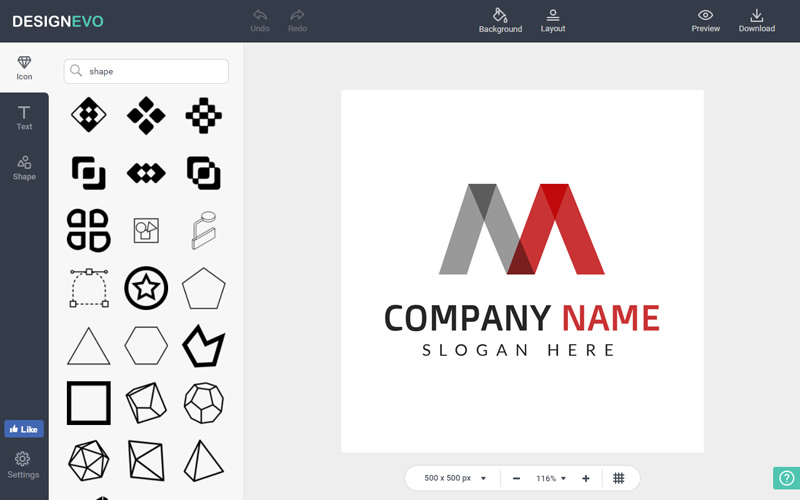Viewport: 800px width, 500px height.
Task: Zoom in with the plus button
Action: 586,478
